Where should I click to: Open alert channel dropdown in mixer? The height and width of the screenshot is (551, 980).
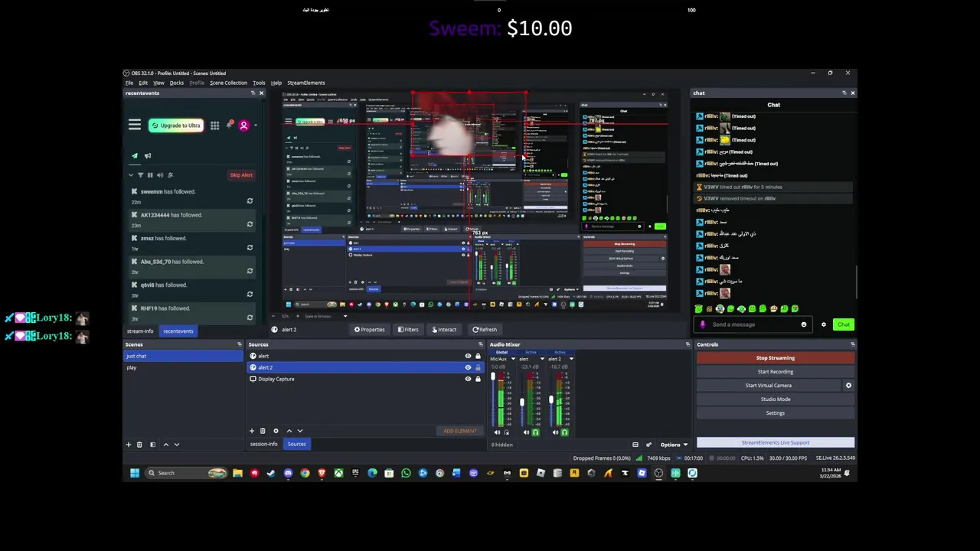[542, 359]
